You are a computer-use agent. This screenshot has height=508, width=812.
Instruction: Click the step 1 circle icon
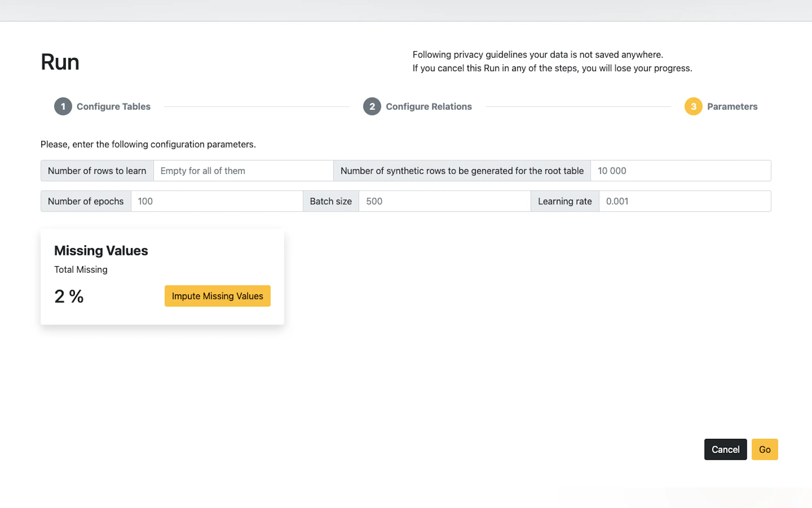[63, 107]
